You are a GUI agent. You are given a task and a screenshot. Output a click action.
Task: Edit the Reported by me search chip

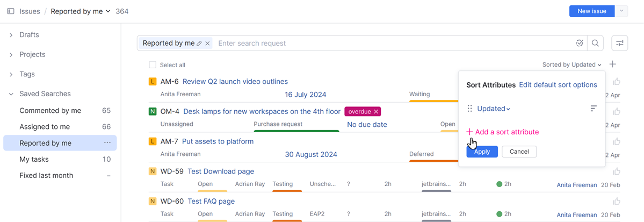click(x=199, y=44)
